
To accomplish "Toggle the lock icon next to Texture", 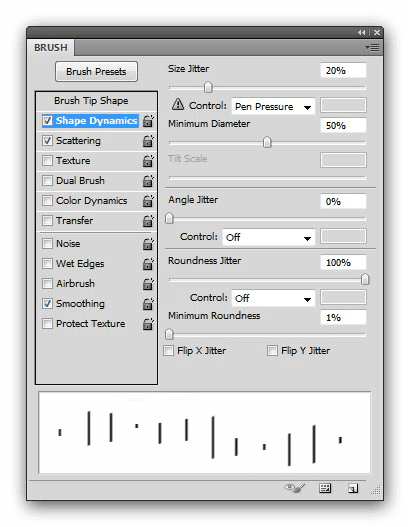I will coord(148,161).
